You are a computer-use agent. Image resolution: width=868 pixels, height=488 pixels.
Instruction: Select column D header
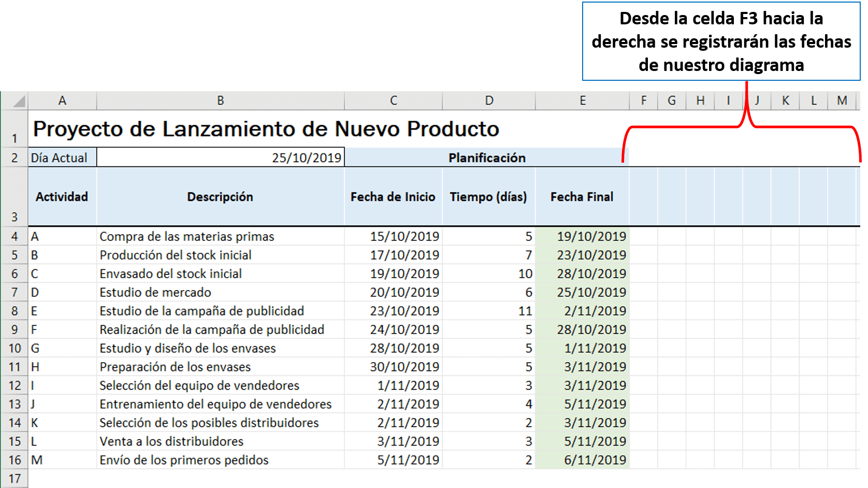coord(489,101)
